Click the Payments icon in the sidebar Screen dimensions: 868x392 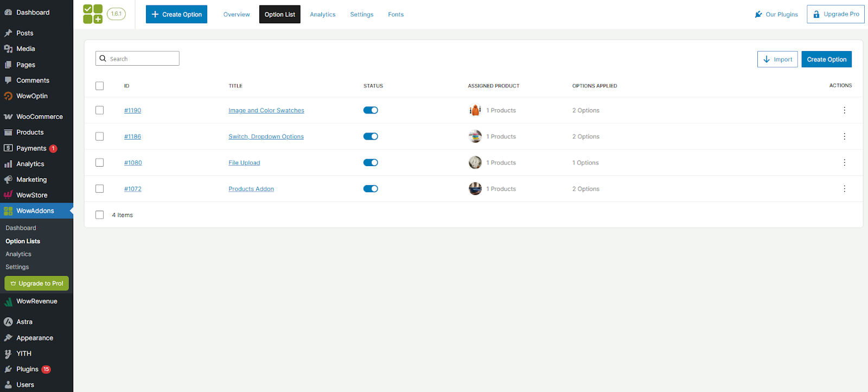click(8, 148)
